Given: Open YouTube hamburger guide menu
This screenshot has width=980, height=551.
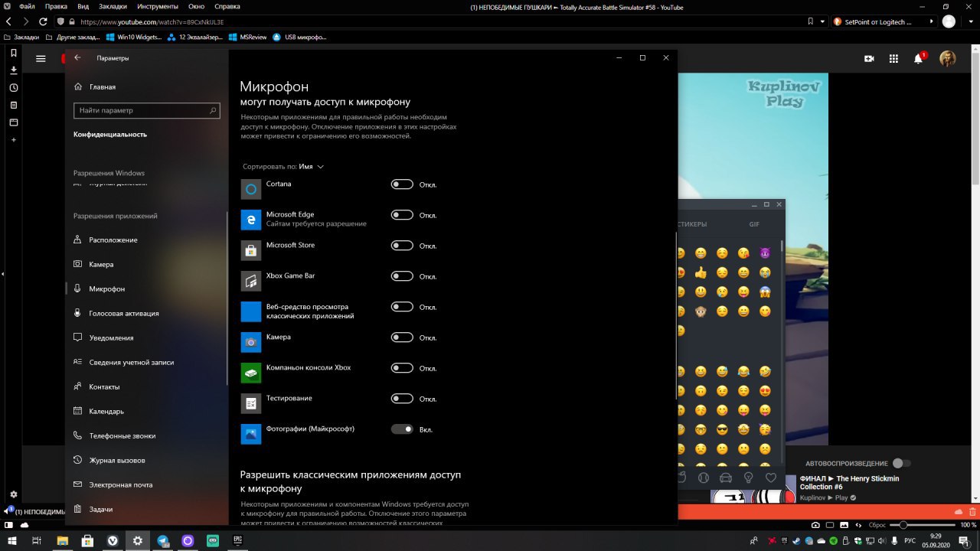Looking at the screenshot, I should point(41,58).
